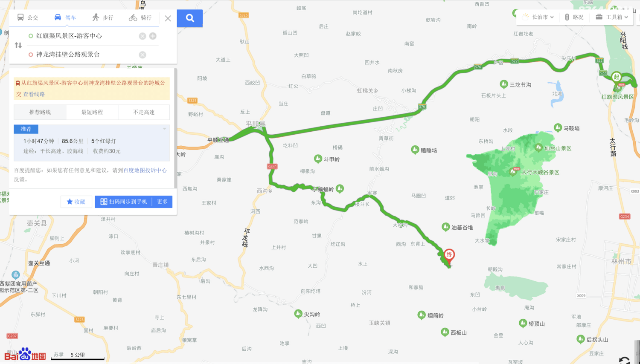Select 不走高速 route option
Image resolution: width=640 pixels, height=364 pixels.
pyautogui.click(x=144, y=112)
